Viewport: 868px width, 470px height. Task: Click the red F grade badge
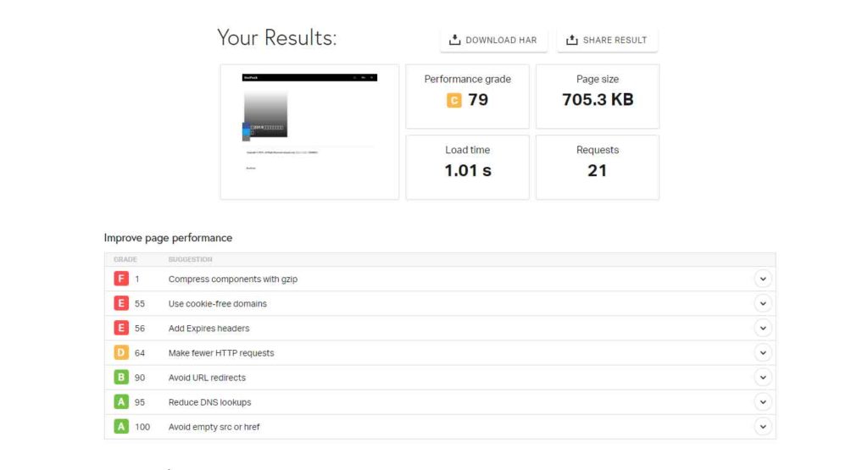click(121, 279)
